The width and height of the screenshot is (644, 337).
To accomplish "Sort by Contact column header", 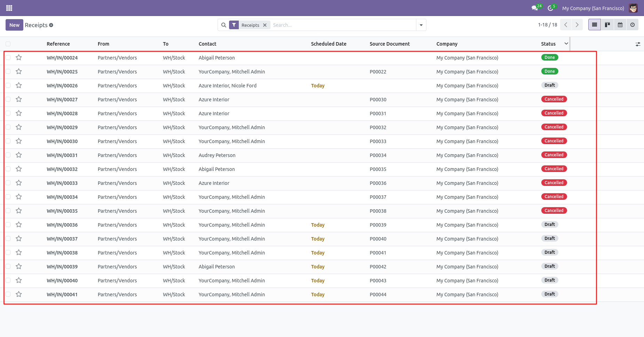I will click(x=207, y=44).
